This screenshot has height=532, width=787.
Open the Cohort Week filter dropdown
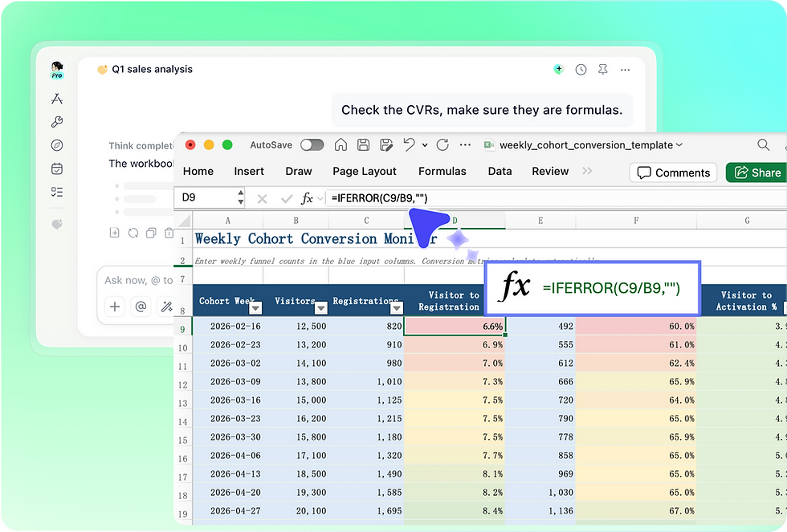click(x=256, y=308)
